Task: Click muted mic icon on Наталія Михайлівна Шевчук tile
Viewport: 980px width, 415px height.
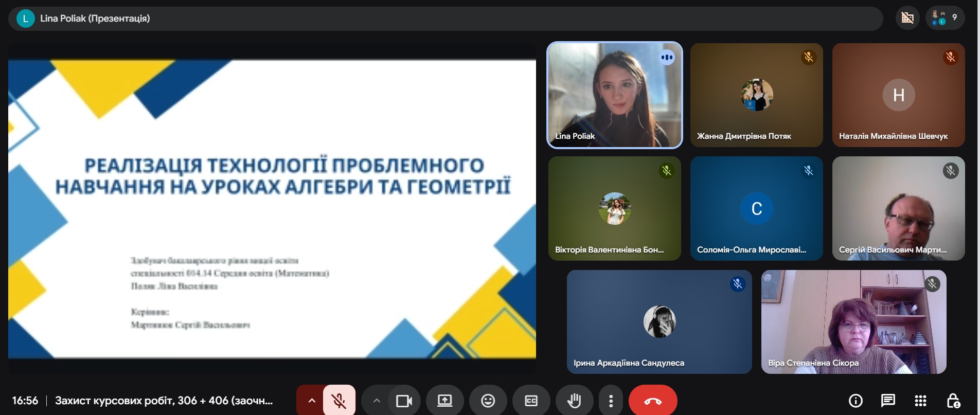Action: tap(951, 57)
